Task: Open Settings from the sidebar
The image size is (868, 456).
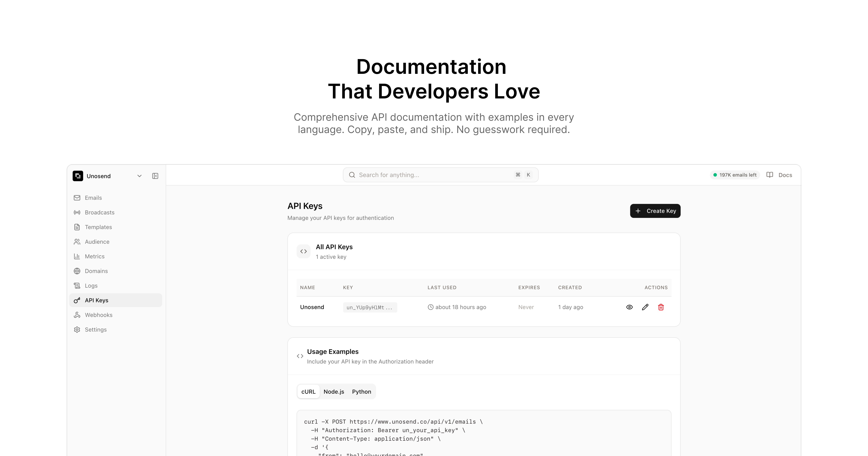Action: click(96, 330)
